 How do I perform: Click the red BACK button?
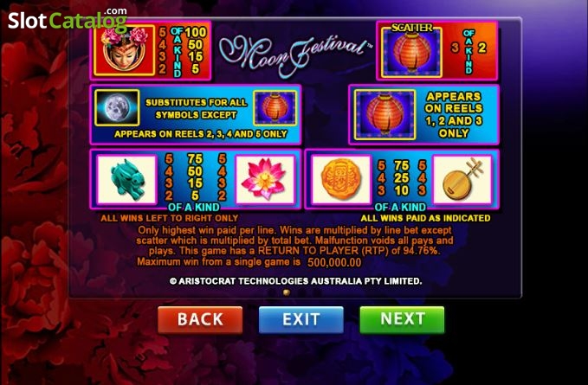[200, 319]
